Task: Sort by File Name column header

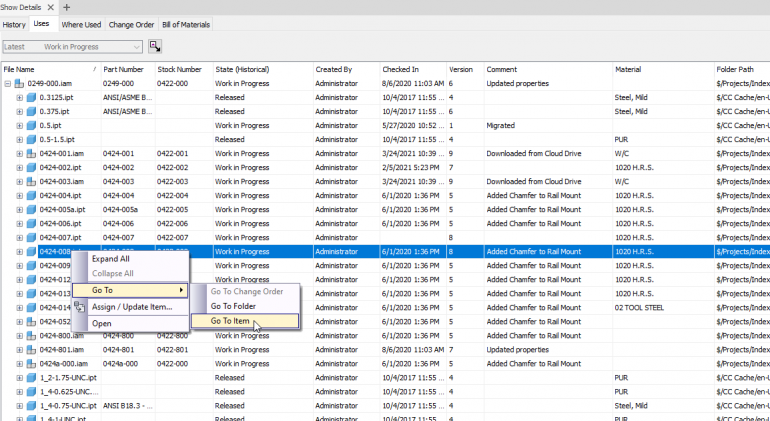Action: [51, 69]
